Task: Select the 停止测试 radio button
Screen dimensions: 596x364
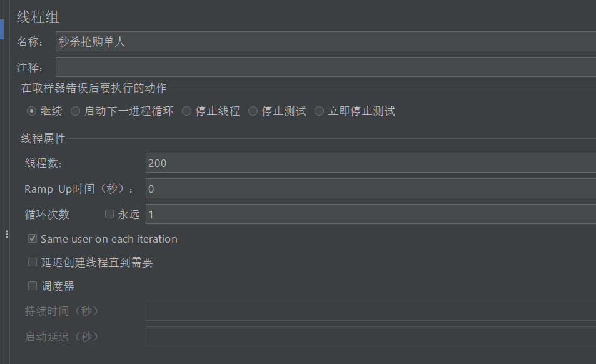Action: tap(253, 111)
